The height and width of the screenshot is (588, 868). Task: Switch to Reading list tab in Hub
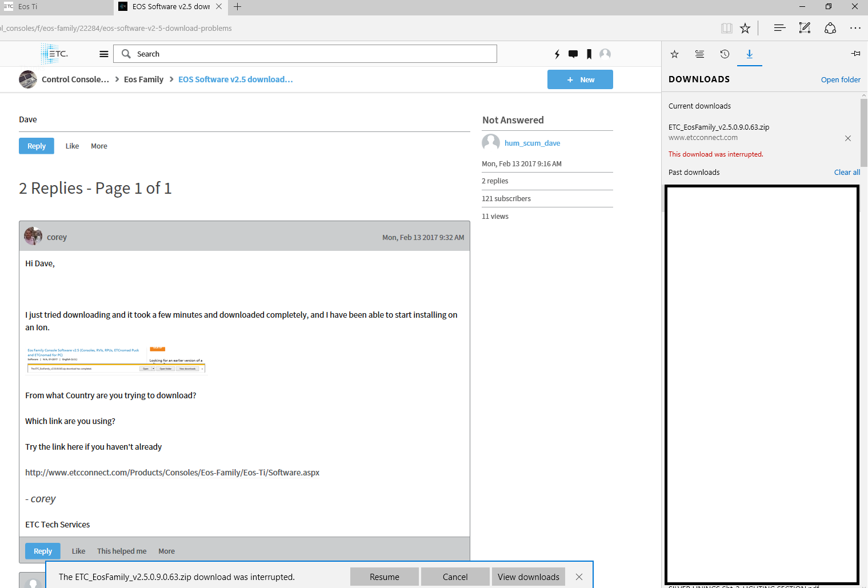point(699,54)
